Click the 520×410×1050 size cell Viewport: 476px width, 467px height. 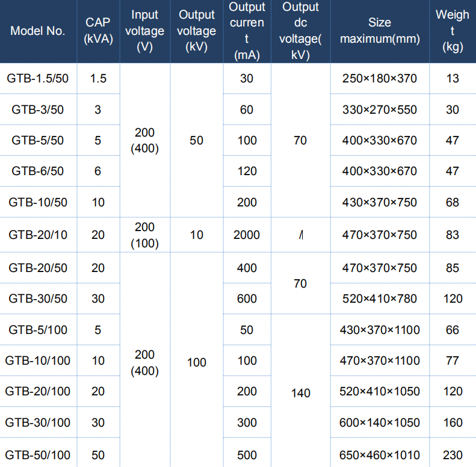pyautogui.click(x=380, y=391)
